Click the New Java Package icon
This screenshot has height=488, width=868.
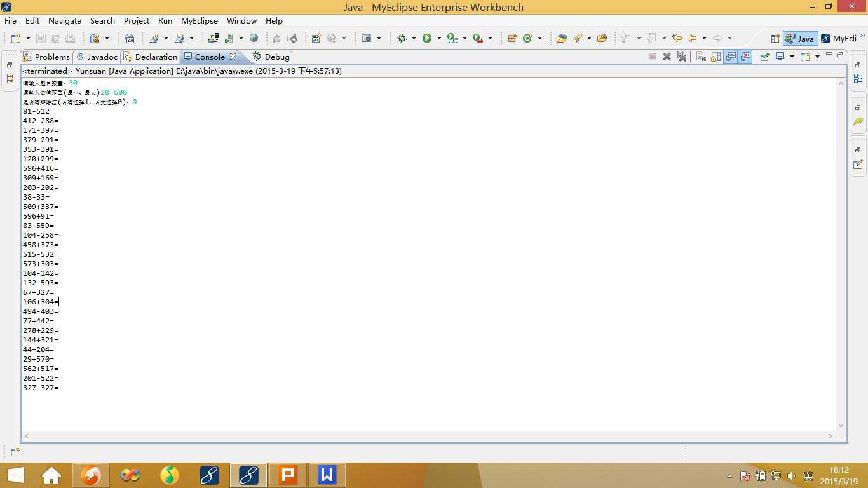pos(512,38)
